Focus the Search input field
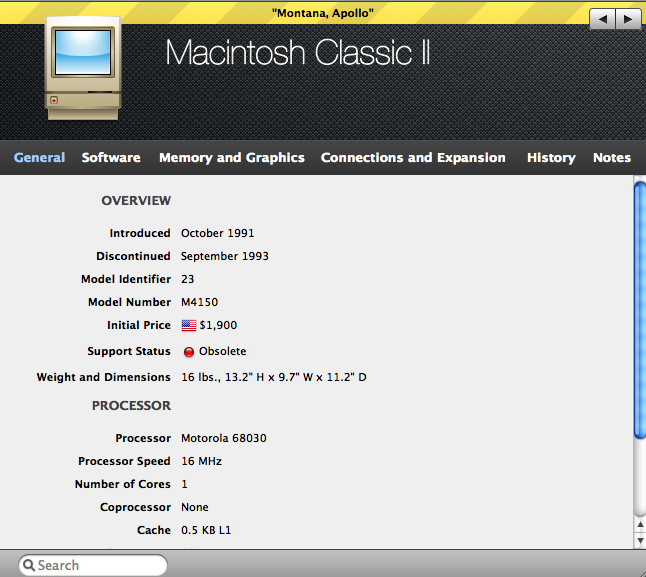Viewport: 646px width, 577px height. 93,565
